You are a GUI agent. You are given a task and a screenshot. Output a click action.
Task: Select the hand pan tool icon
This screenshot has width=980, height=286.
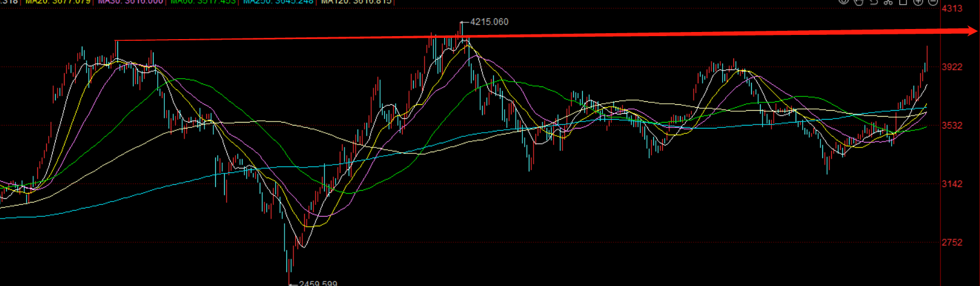858,2
